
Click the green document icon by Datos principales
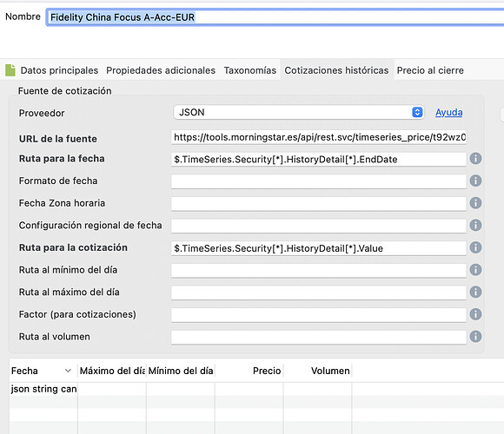(10, 70)
